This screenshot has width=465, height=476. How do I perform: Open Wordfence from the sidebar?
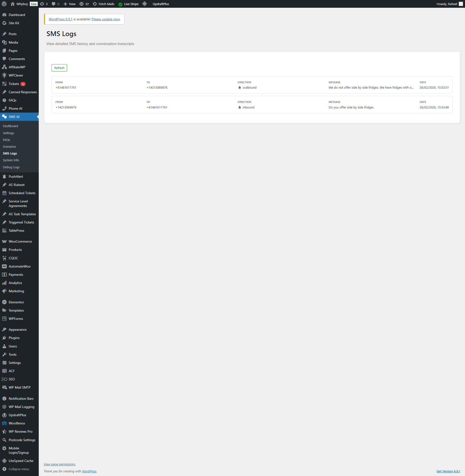click(17, 423)
